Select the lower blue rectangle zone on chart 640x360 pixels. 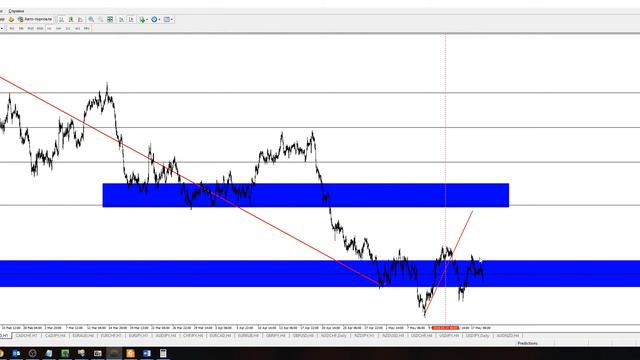pyautogui.click(x=320, y=273)
